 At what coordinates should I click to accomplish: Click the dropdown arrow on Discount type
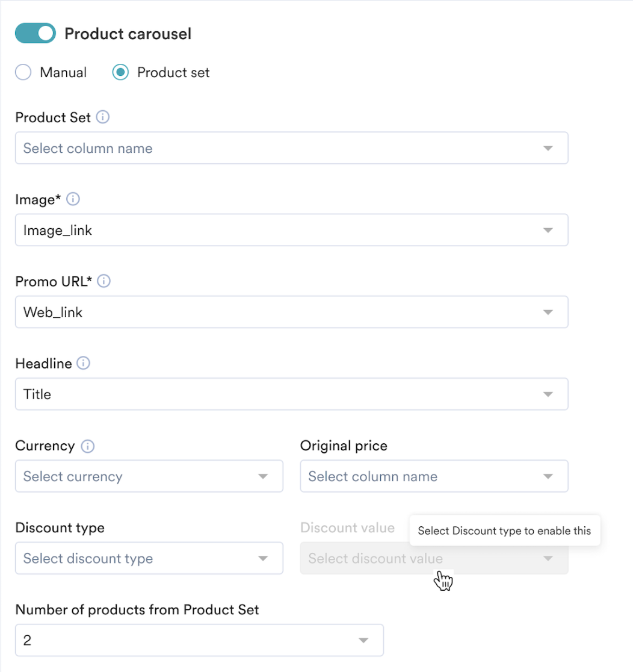262,558
